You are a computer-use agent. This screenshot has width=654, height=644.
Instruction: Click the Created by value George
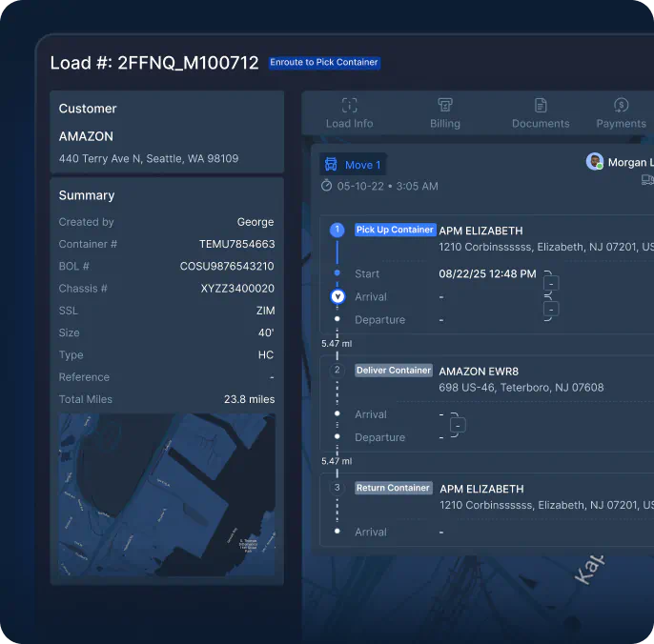coord(255,222)
